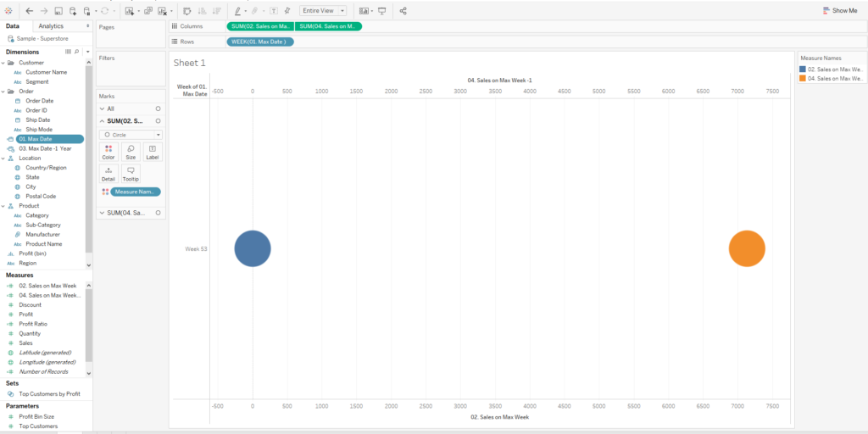Click the Pause Auto Updates icon

[x=86, y=10]
